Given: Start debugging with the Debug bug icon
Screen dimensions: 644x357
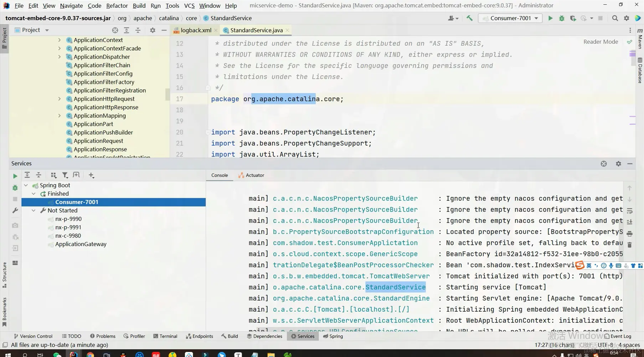Looking at the screenshot, I should coord(562,18).
